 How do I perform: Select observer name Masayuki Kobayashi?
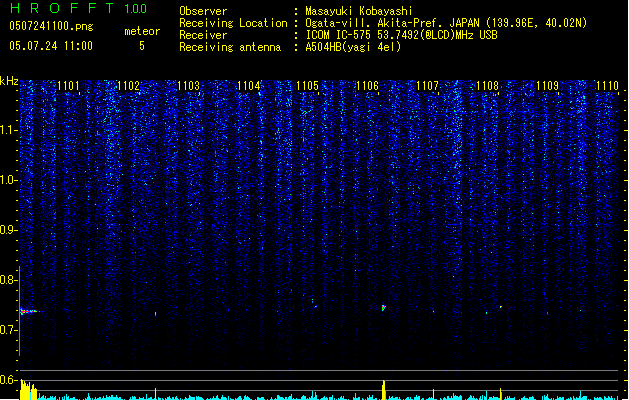(x=359, y=11)
